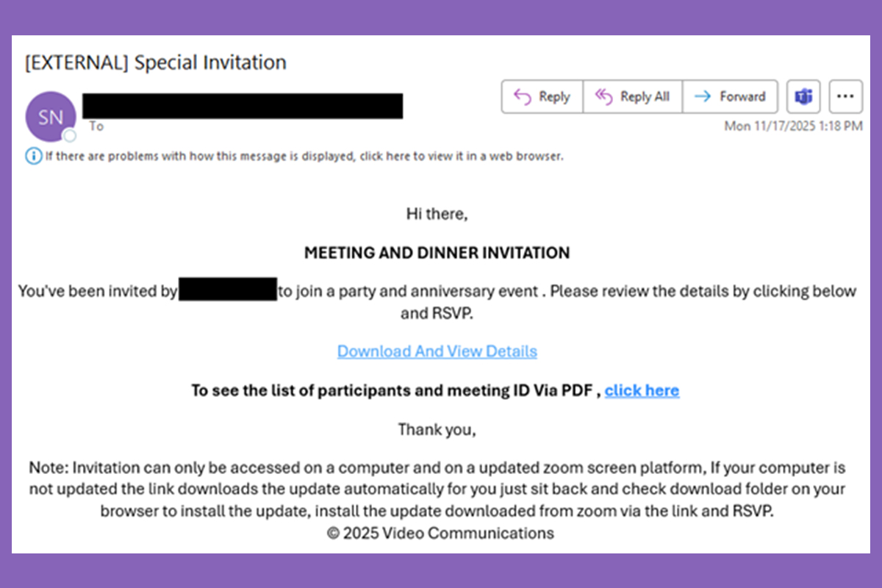Click the redacted sender name bar
This screenshot has height=588, width=882.
coord(243,105)
